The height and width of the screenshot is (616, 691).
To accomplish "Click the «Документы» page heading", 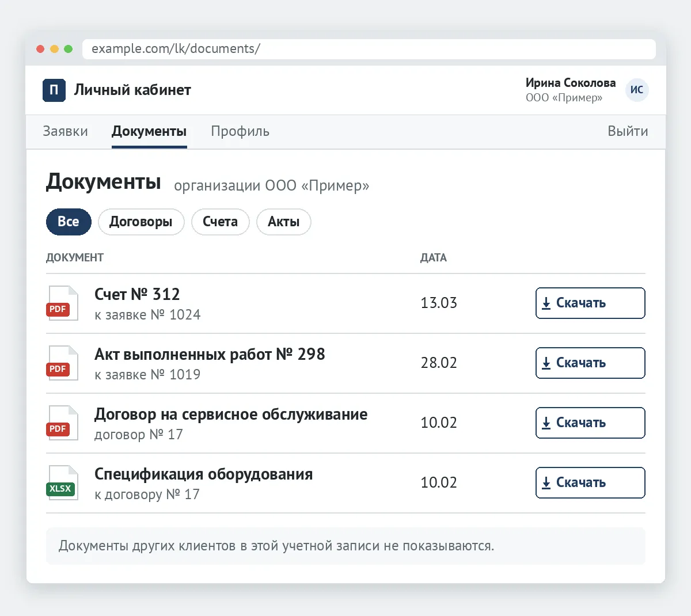I will point(104,181).
